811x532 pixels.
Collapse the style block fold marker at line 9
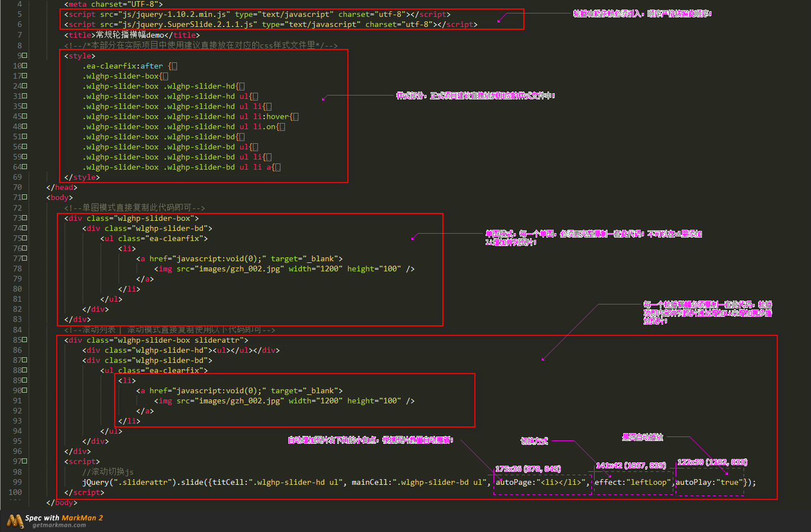coord(25,56)
